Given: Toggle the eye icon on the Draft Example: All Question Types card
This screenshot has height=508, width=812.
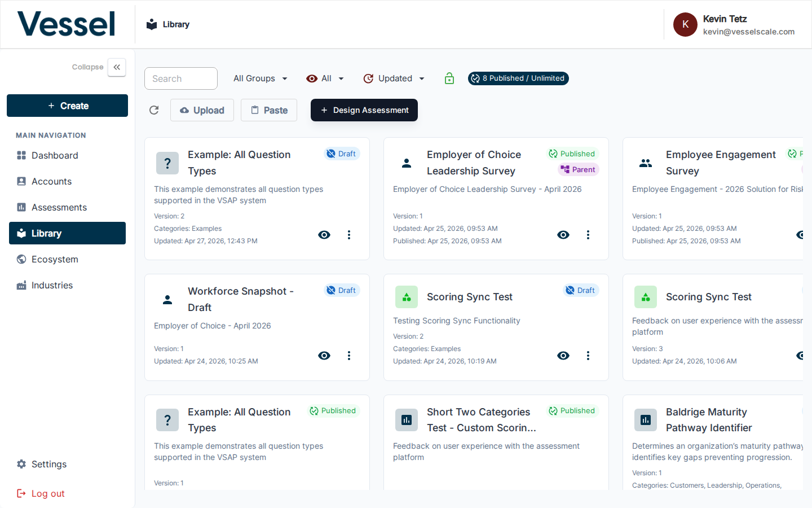Looking at the screenshot, I should click(x=324, y=235).
